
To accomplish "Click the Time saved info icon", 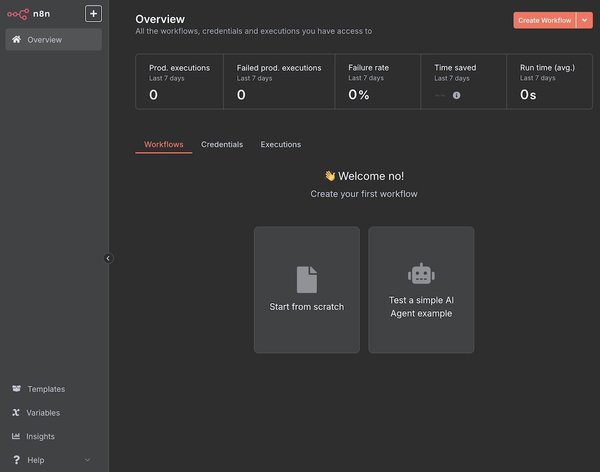I will point(457,95).
